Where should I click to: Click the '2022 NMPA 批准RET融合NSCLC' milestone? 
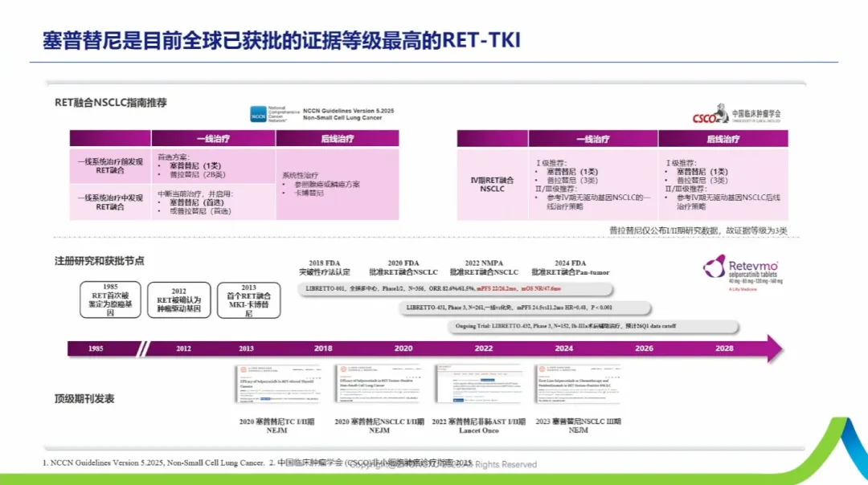[x=484, y=267]
